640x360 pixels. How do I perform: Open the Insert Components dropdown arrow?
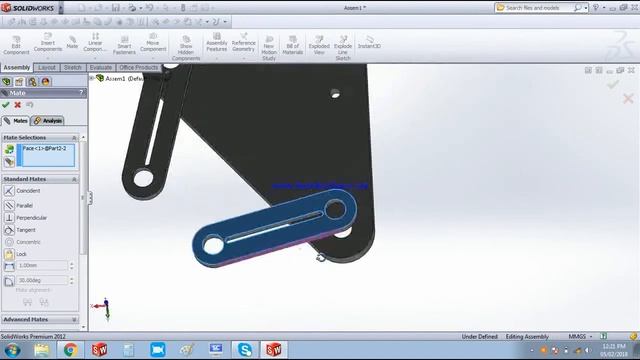[x=48, y=58]
